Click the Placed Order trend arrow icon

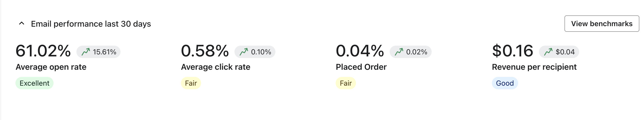[x=399, y=52]
